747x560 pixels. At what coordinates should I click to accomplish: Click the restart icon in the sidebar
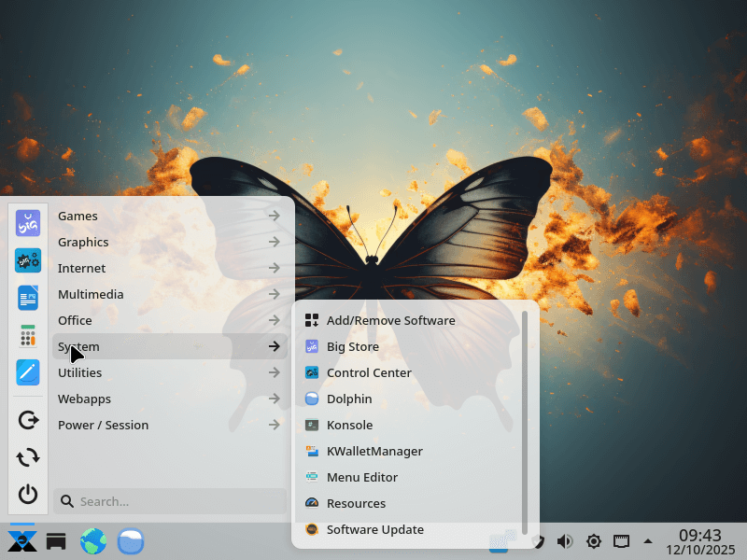pos(28,456)
